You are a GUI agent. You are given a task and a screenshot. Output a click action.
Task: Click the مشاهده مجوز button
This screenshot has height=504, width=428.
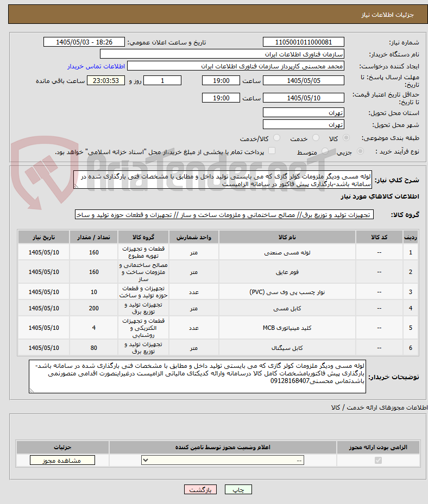point(62,460)
